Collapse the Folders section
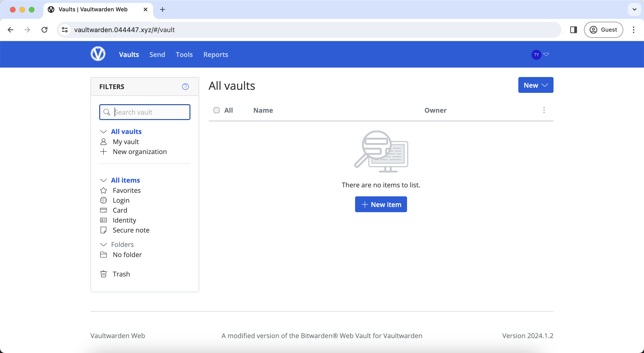The image size is (644, 353). 103,244
